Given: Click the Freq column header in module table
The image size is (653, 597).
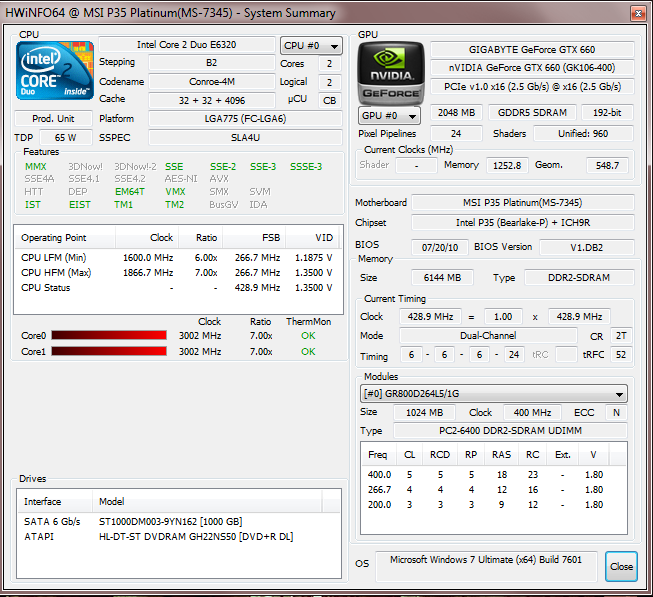Looking at the screenshot, I should (378, 455).
